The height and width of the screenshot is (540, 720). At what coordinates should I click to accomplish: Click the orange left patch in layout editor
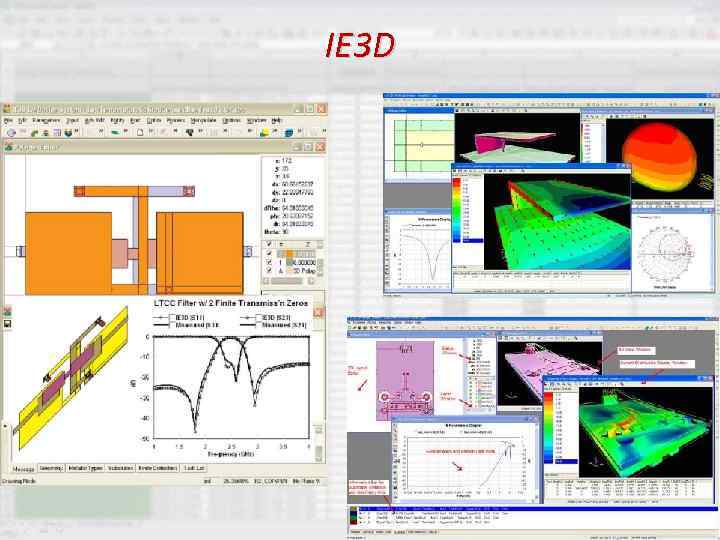(68, 253)
